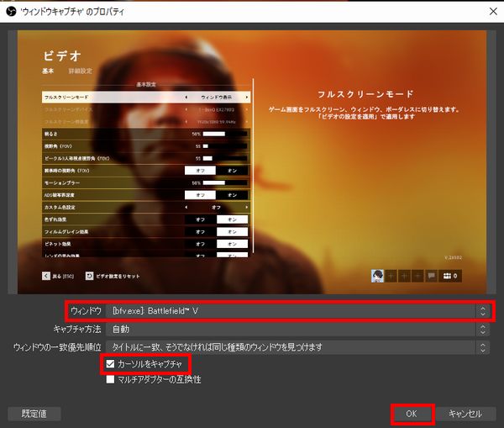The image size is (504, 428).
Task: Open the ウィンドウ dropdown showing [bfv.exe]: Battlefield V
Action: pos(297,311)
